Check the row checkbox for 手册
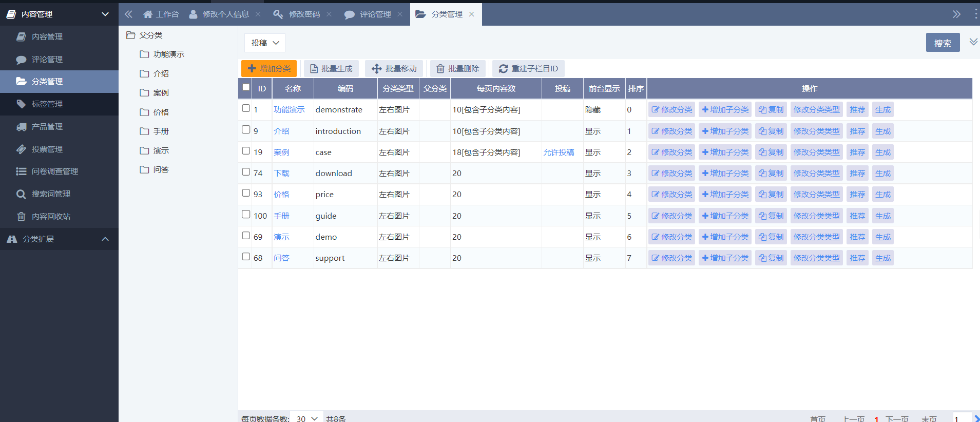 246,215
